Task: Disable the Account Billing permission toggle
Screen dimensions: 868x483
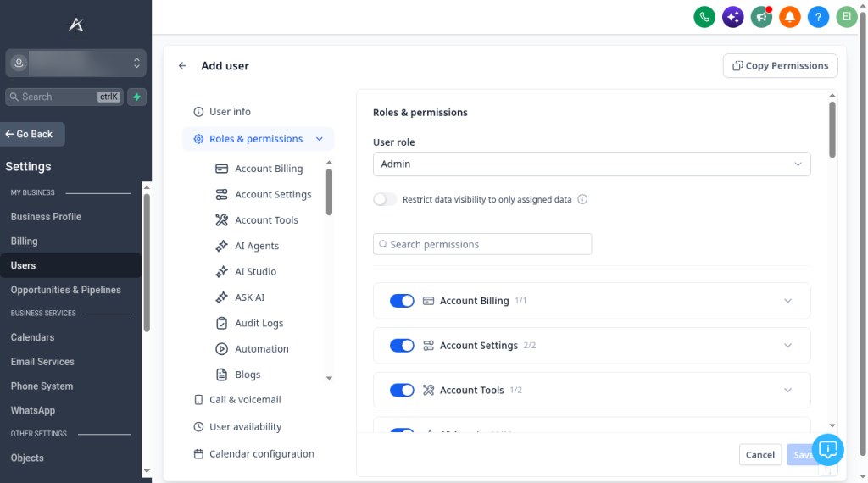Action: coord(402,301)
